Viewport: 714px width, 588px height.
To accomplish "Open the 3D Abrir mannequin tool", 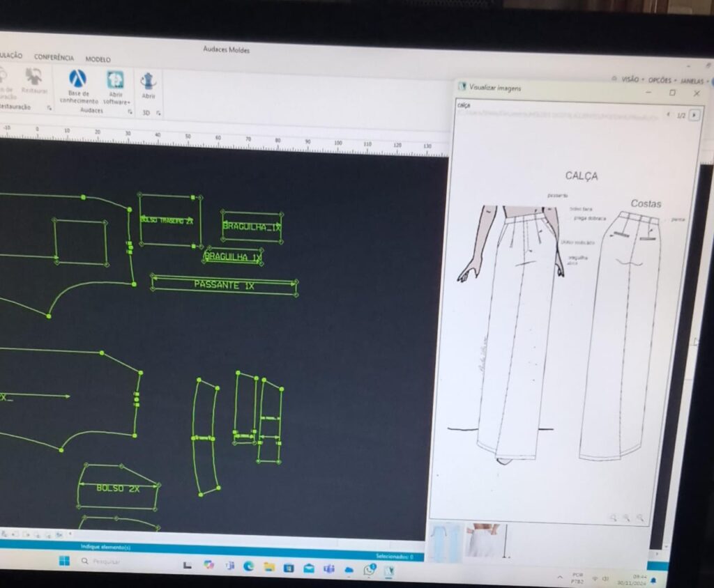I will point(148,83).
